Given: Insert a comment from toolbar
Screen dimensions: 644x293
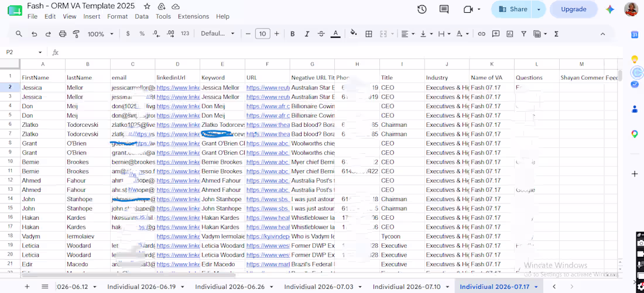Looking at the screenshot, I should tap(496, 34).
